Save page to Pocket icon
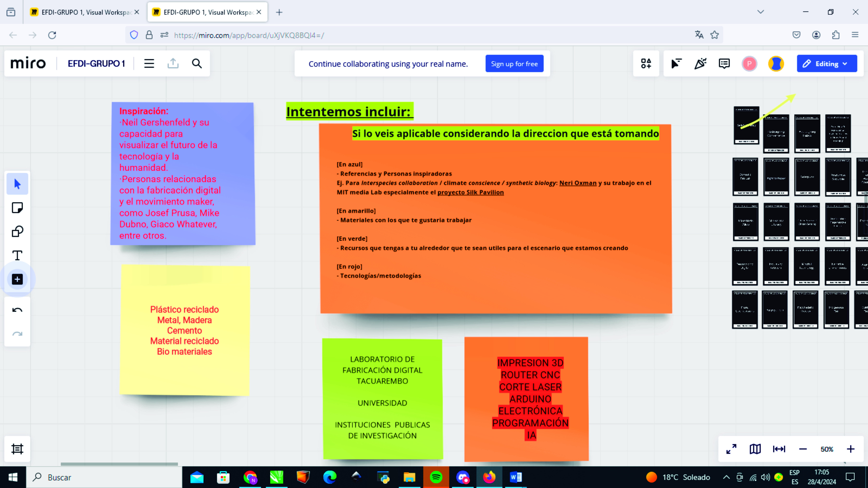The height and width of the screenshot is (488, 868). coord(797,35)
